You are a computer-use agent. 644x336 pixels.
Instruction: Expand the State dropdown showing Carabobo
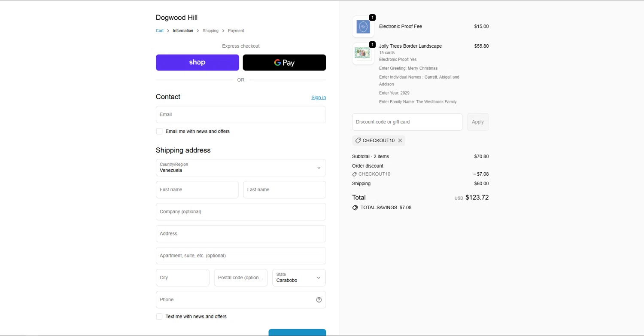coord(299,278)
